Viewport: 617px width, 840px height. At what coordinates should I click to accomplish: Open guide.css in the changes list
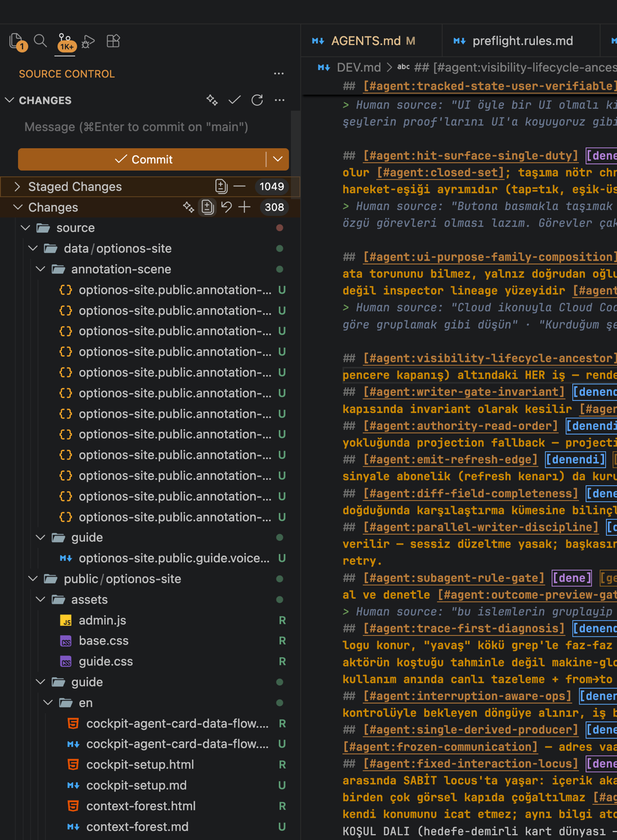(106, 661)
